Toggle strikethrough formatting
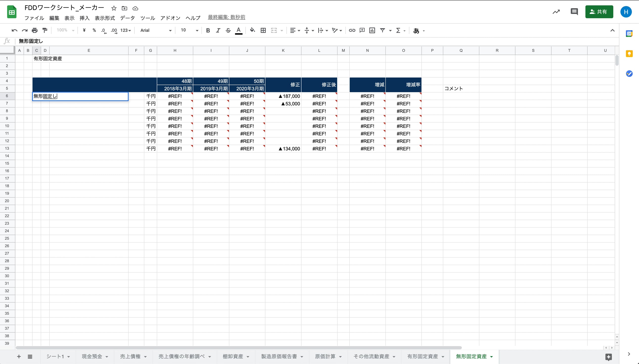Screen dimensions: 639x364 [x=228, y=30]
